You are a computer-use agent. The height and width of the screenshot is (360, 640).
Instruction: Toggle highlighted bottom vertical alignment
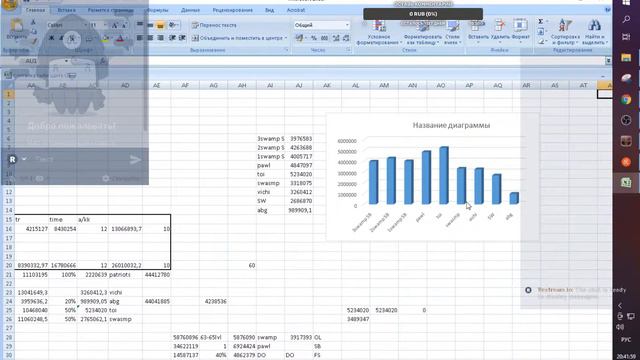tap(160, 25)
